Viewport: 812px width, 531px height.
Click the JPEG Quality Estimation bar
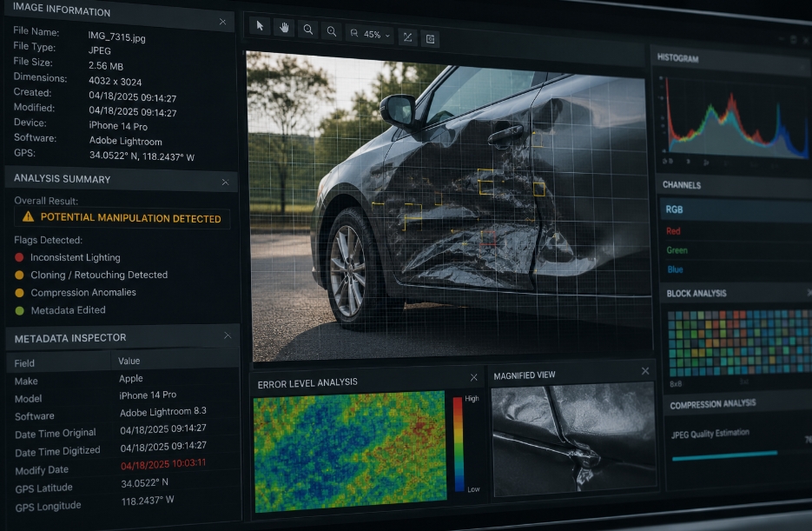[724, 455]
